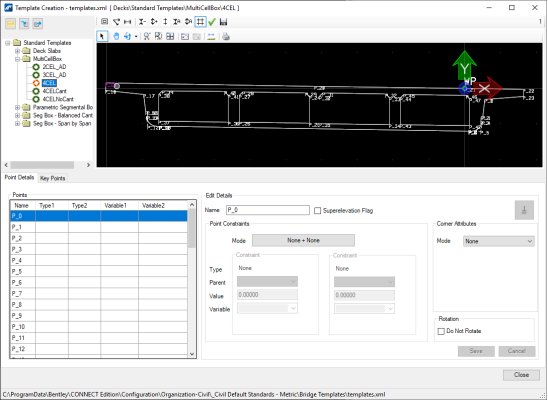The image size is (548, 400).
Task: Click the fit view three-pane icon
Action: pyautogui.click(x=170, y=36)
